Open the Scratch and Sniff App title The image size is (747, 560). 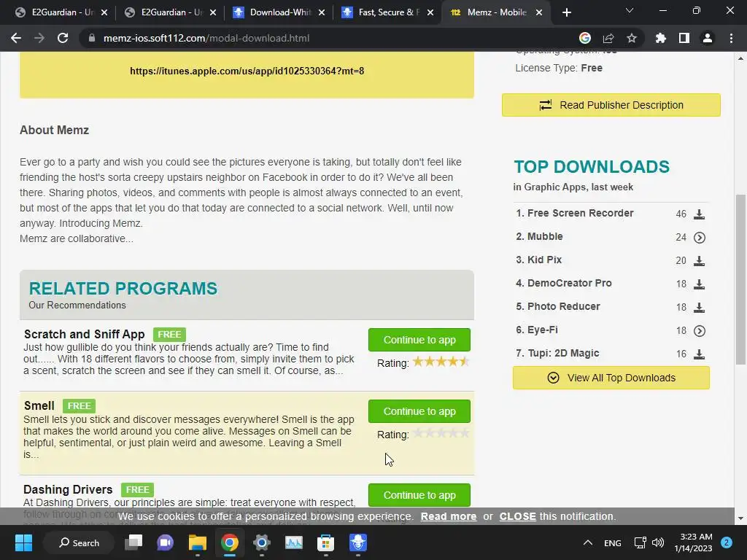(x=85, y=334)
